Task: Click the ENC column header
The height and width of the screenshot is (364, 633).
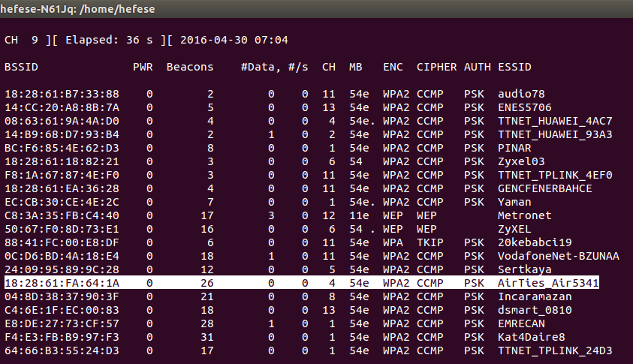Action: 393,67
